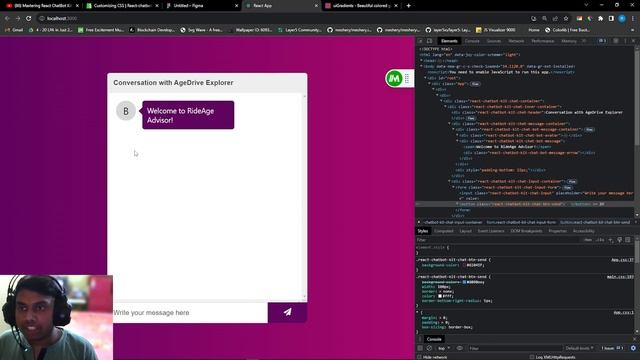
Task: Click the new style rule plus icon
Action: (x=611, y=240)
